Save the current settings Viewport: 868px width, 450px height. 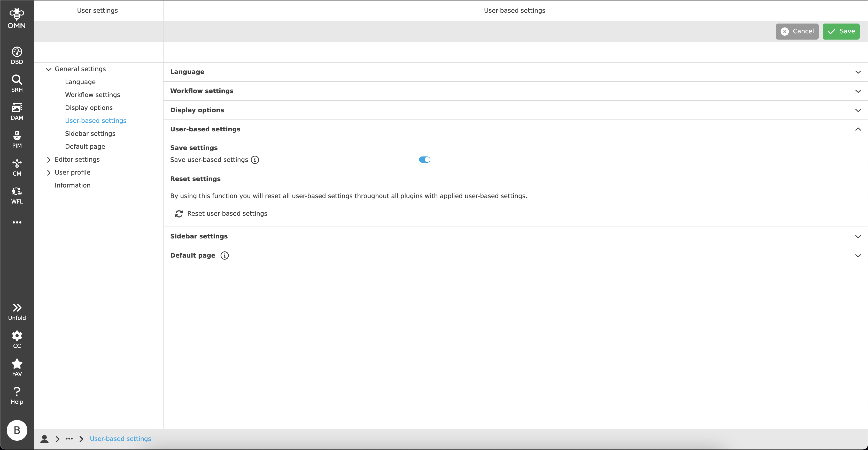(841, 31)
